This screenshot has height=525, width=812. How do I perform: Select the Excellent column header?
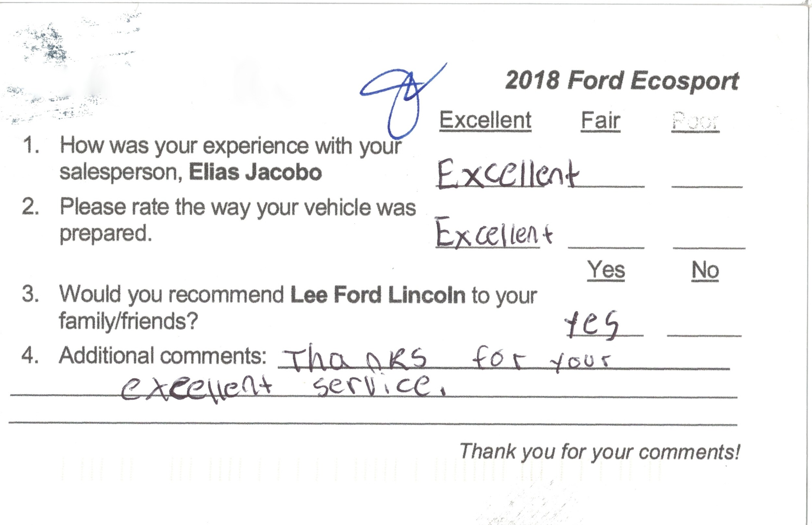(x=485, y=121)
